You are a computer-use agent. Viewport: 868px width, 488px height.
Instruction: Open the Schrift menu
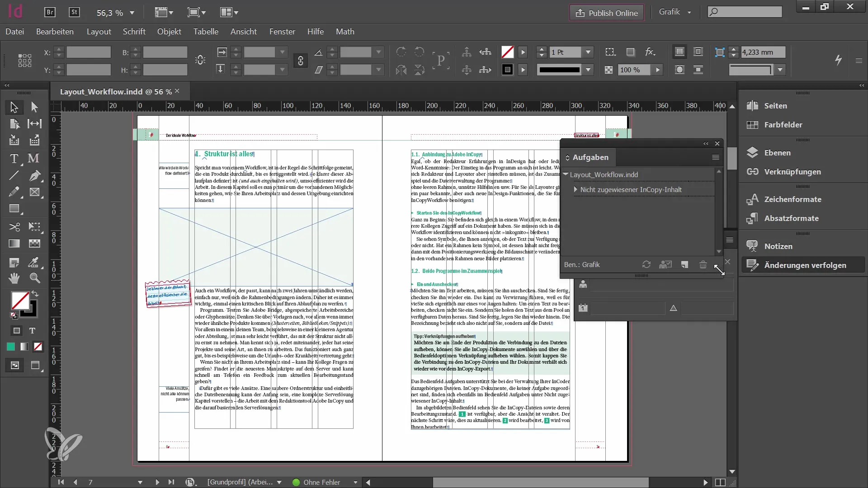[134, 32]
